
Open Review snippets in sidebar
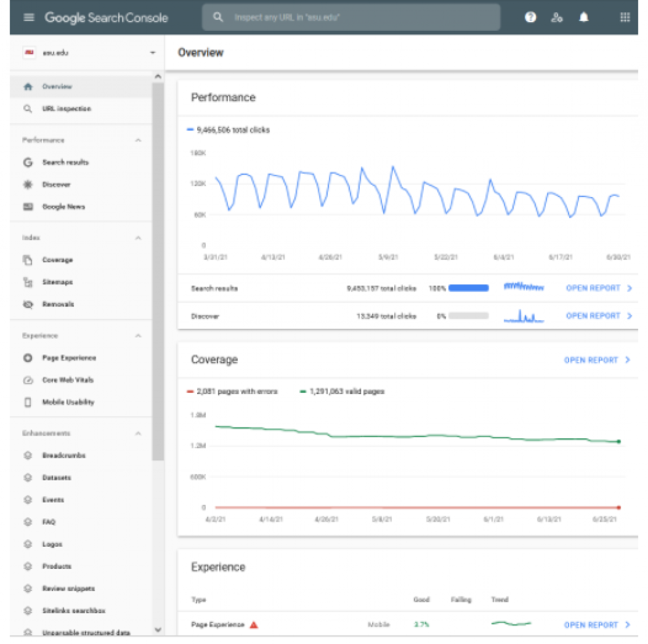click(81, 588)
